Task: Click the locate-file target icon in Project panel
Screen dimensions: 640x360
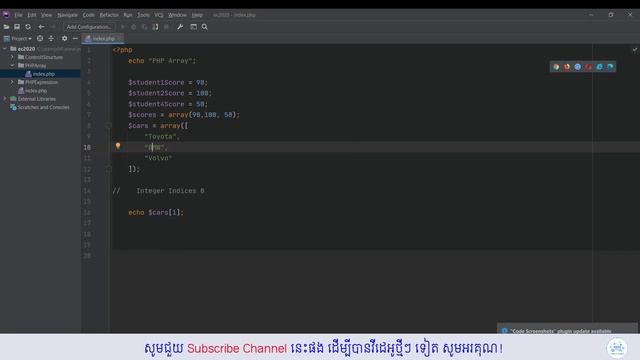Action: coord(40,38)
